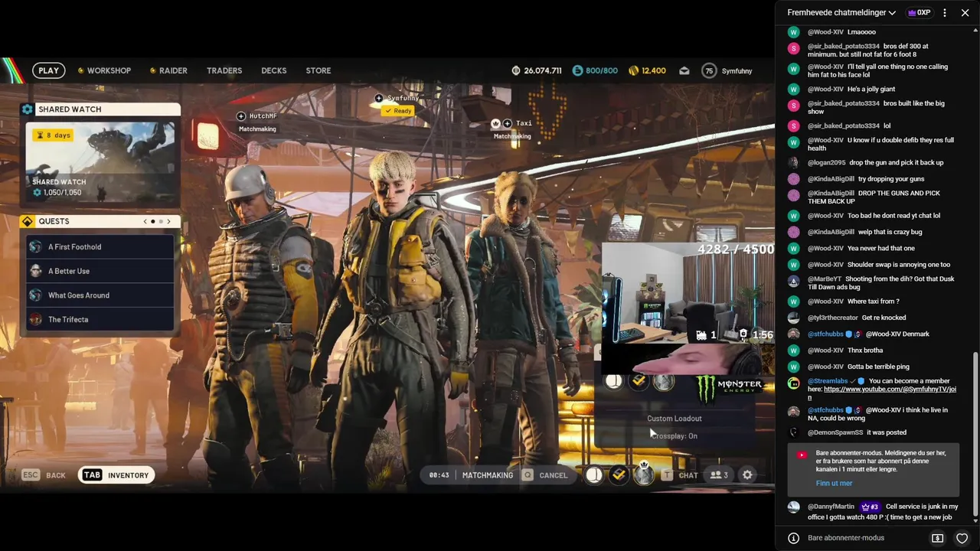Viewport: 980px width, 551px height.
Task: Click the 8 days timer badge
Action: pos(54,135)
